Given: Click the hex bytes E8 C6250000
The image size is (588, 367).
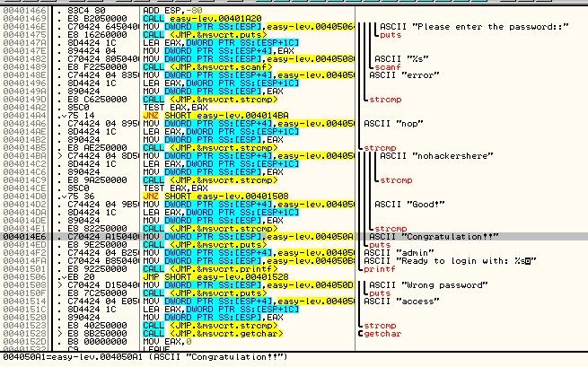Looking at the screenshot, I should (x=97, y=100).
